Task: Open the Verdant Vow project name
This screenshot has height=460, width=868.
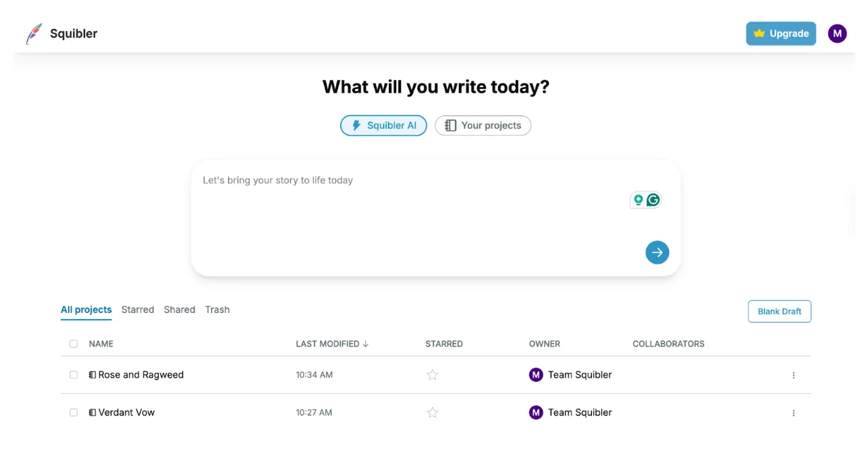Action: (x=126, y=413)
